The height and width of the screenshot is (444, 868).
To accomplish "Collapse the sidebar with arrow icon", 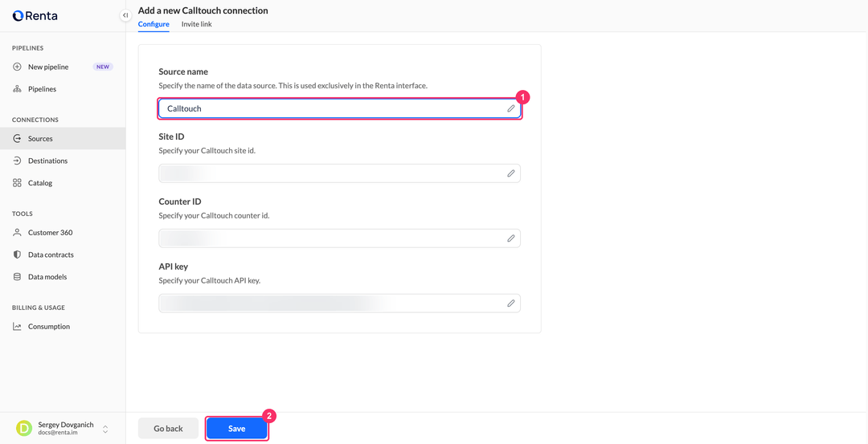I will point(125,15).
